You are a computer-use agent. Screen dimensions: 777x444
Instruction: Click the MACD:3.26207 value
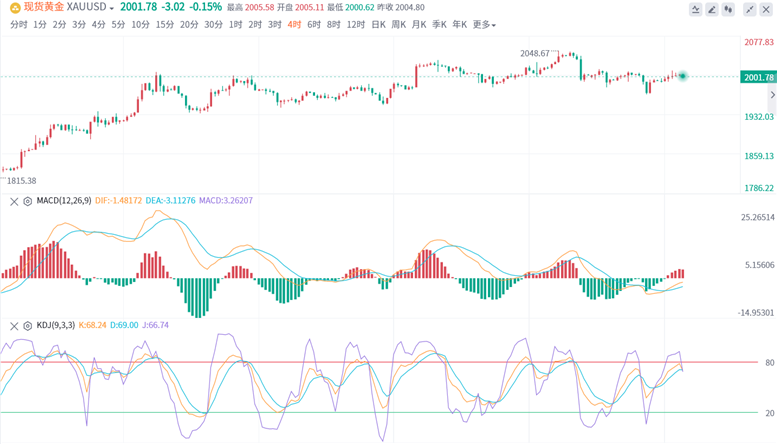tap(226, 201)
